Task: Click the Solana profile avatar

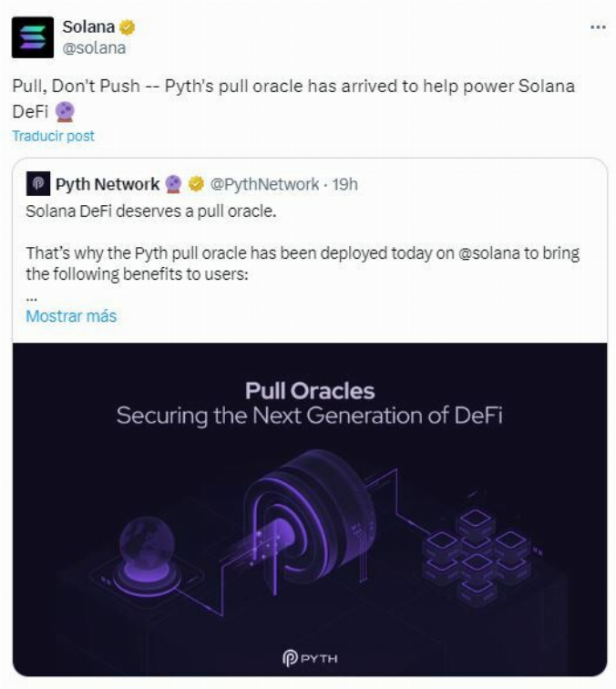Action: 32,36
